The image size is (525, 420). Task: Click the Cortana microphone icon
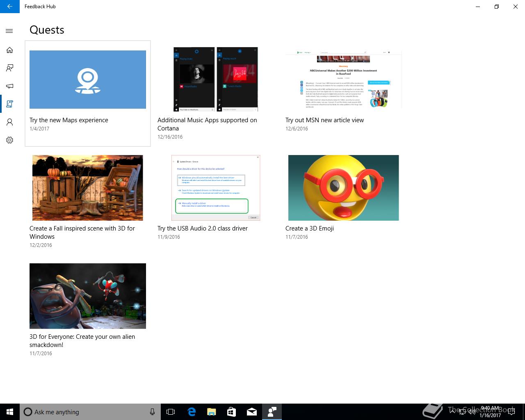point(152,412)
